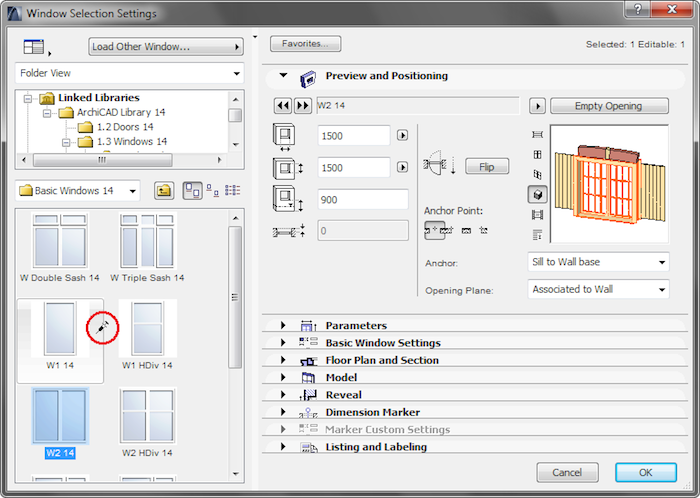This screenshot has height=498, width=700.
Task: Expand the Floor Plan and Section panel
Action: (283, 360)
